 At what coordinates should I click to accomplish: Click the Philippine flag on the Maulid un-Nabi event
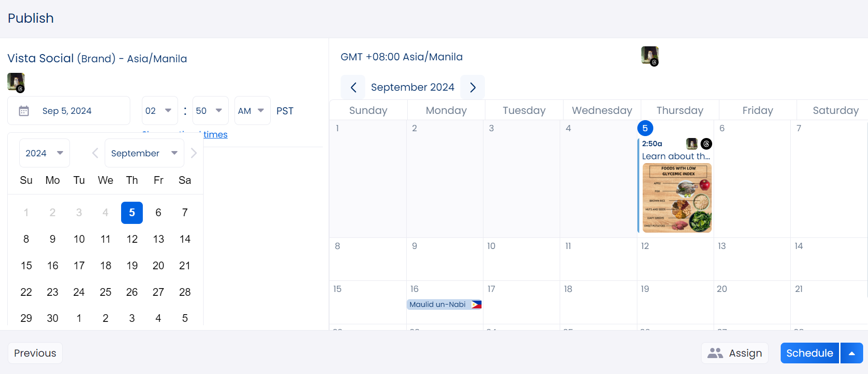476,304
